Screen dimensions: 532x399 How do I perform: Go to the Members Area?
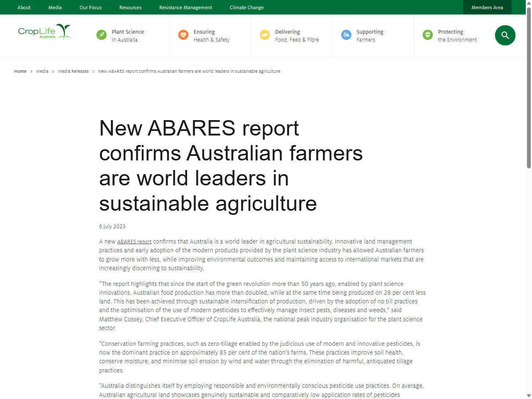(487, 7)
